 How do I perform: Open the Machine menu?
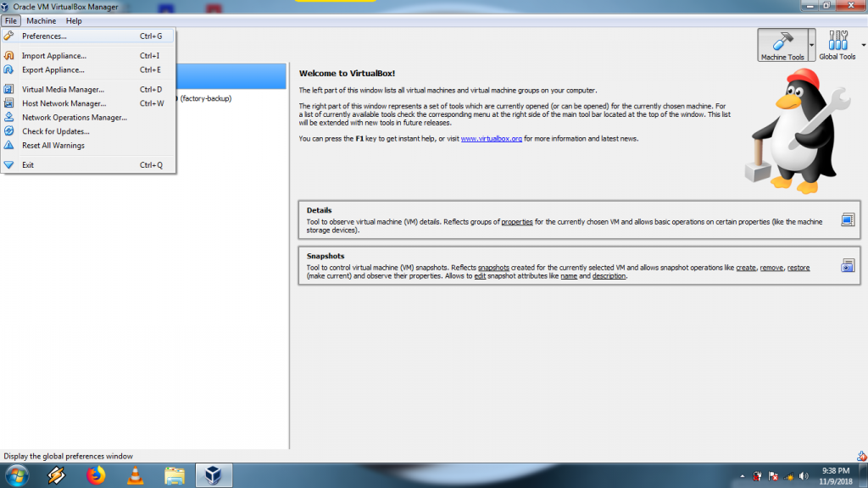[41, 20]
